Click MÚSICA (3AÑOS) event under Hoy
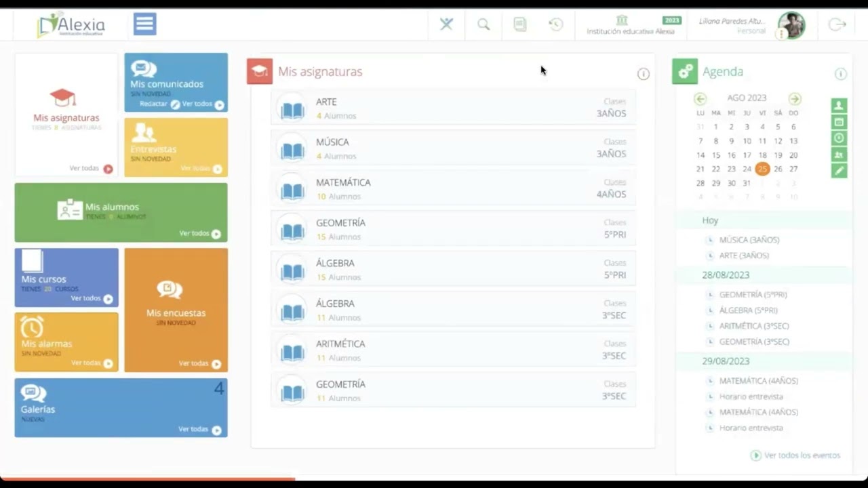 (x=749, y=240)
